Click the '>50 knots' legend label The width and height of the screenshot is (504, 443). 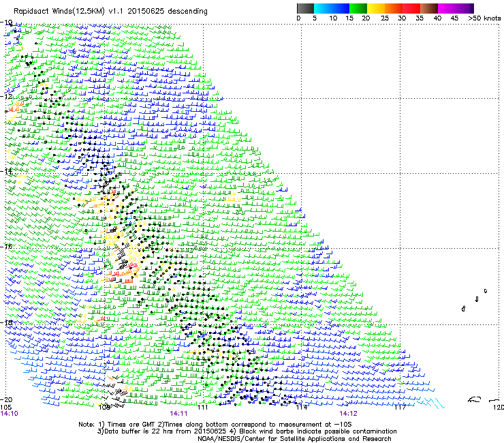(484, 18)
